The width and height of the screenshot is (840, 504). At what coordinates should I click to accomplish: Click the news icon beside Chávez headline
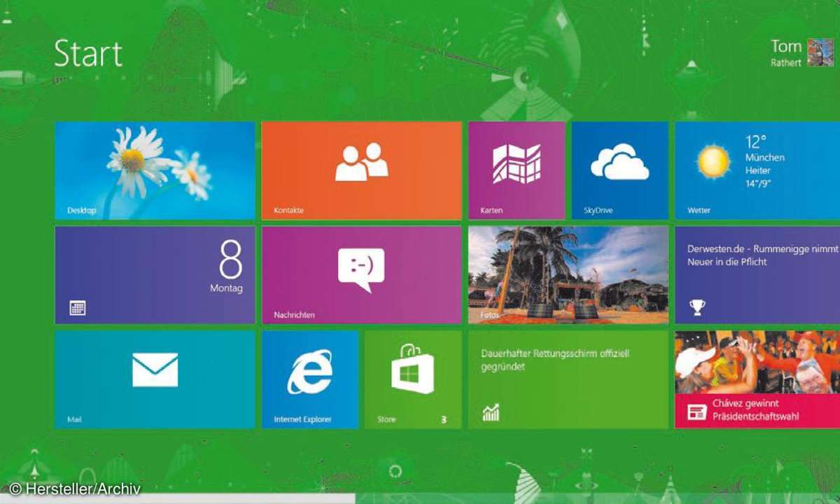[x=696, y=412]
